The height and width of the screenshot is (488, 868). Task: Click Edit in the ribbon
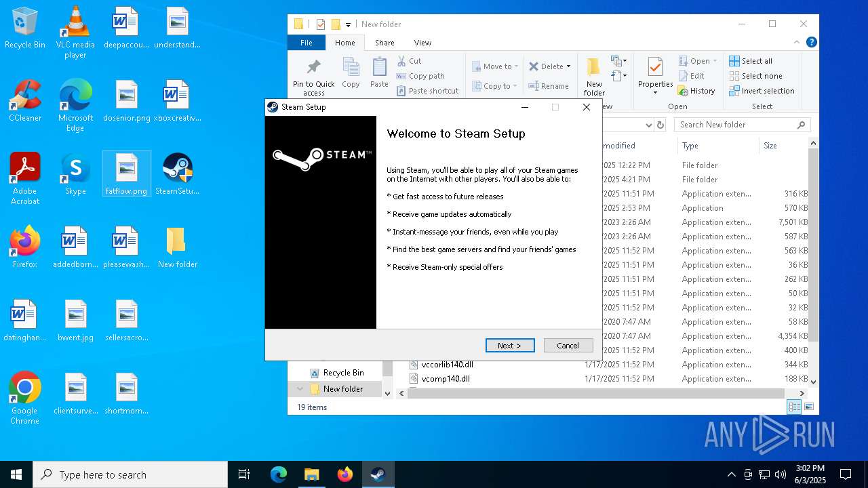pos(691,76)
